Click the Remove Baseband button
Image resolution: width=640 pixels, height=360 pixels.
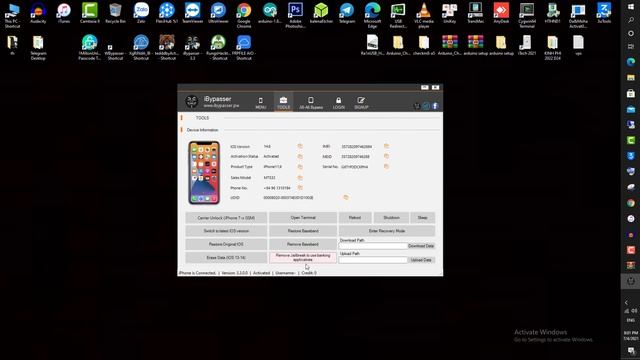(303, 244)
